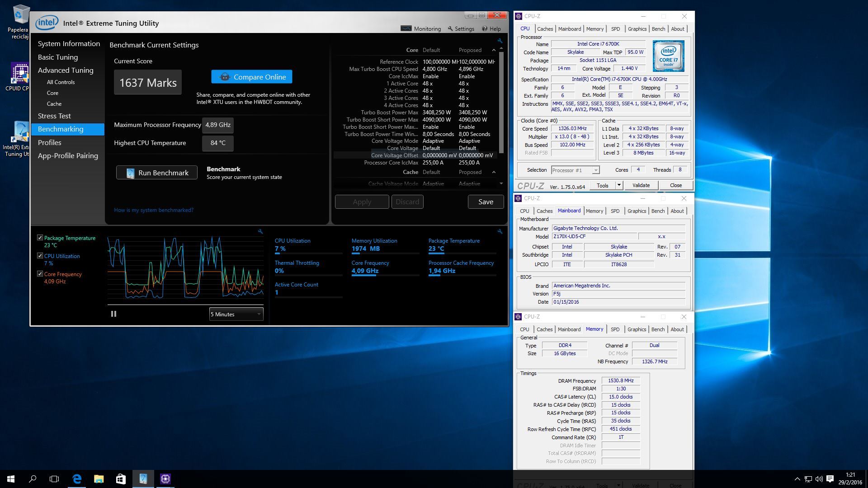Open Intel Extreme Tuning Utility desktop shortcut

pos(19,139)
